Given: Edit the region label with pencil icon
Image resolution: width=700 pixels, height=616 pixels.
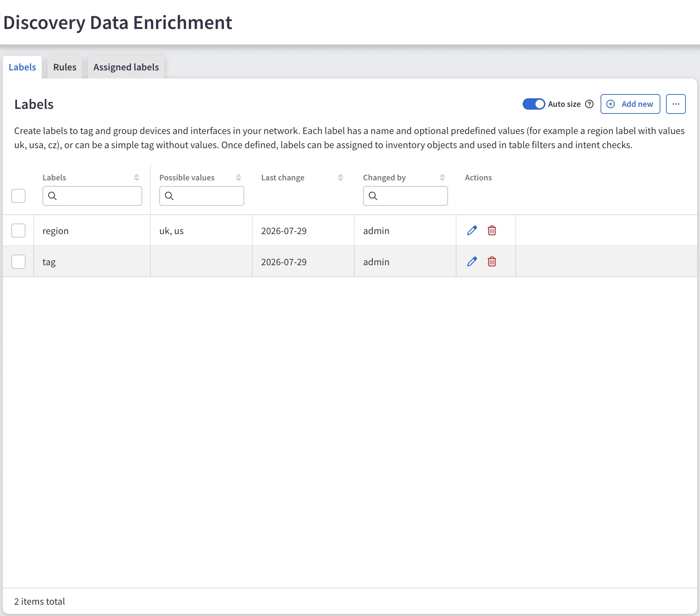Looking at the screenshot, I should pyautogui.click(x=472, y=231).
